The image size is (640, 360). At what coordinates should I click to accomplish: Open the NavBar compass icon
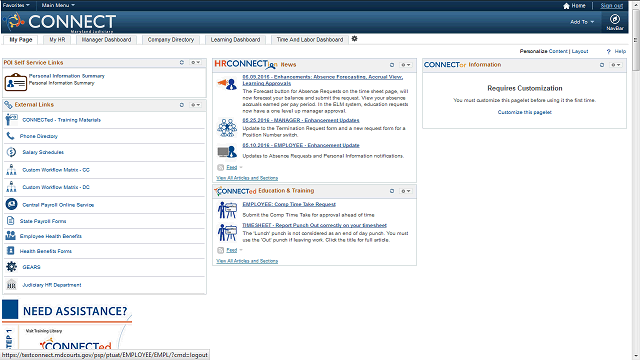pyautogui.click(x=615, y=19)
